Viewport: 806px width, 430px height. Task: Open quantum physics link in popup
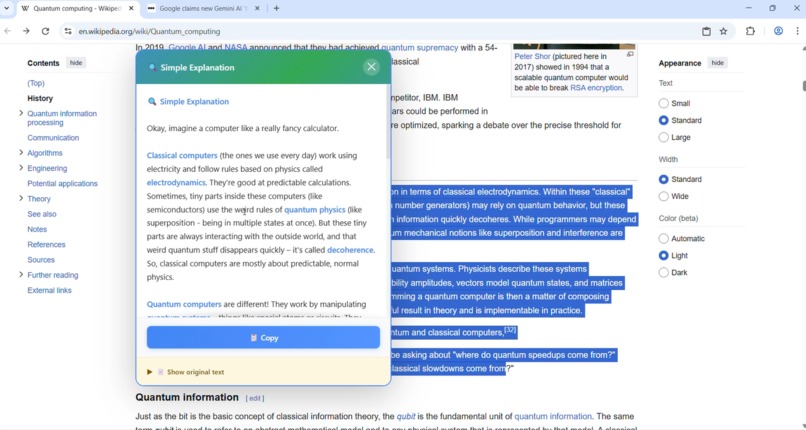coord(315,210)
